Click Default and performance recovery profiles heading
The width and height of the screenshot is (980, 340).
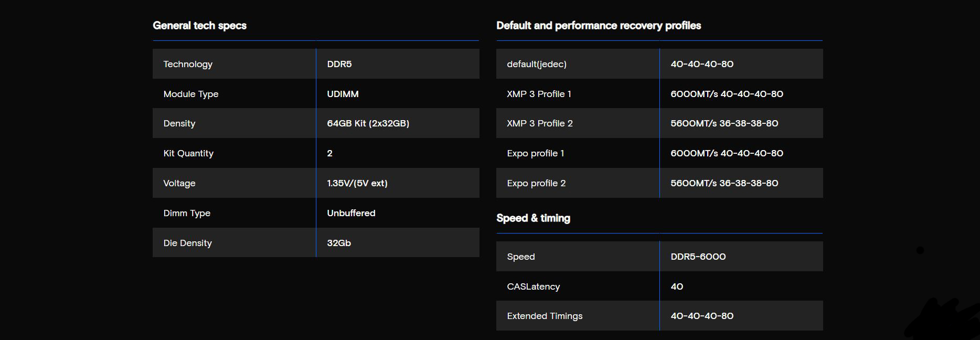pos(599,26)
